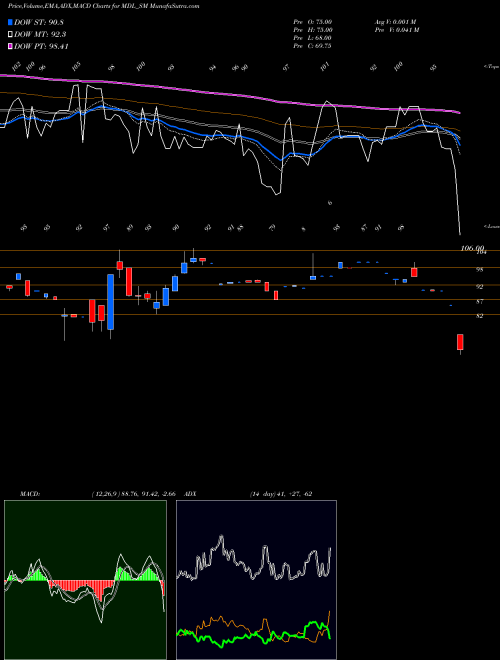
Task: Click the 'Pre V: 0.041 M' volume text
Action: 399,30
